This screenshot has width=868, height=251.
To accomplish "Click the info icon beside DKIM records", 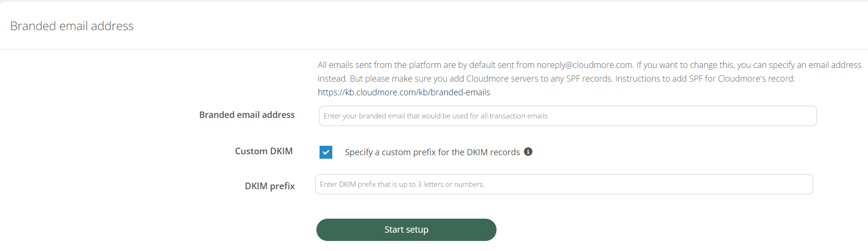I will 528,151.
